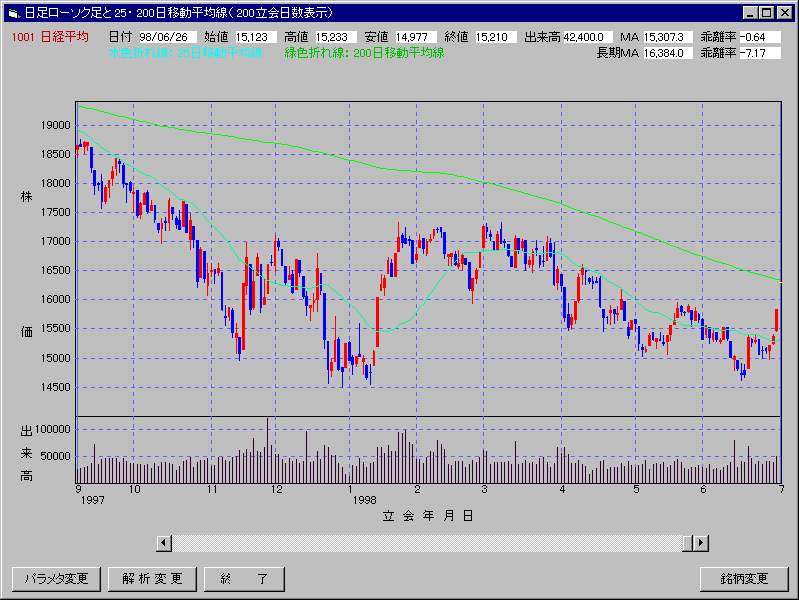Viewport: 799px width, 600px height.
Task: Maximize the chart window
Action: pos(766,13)
